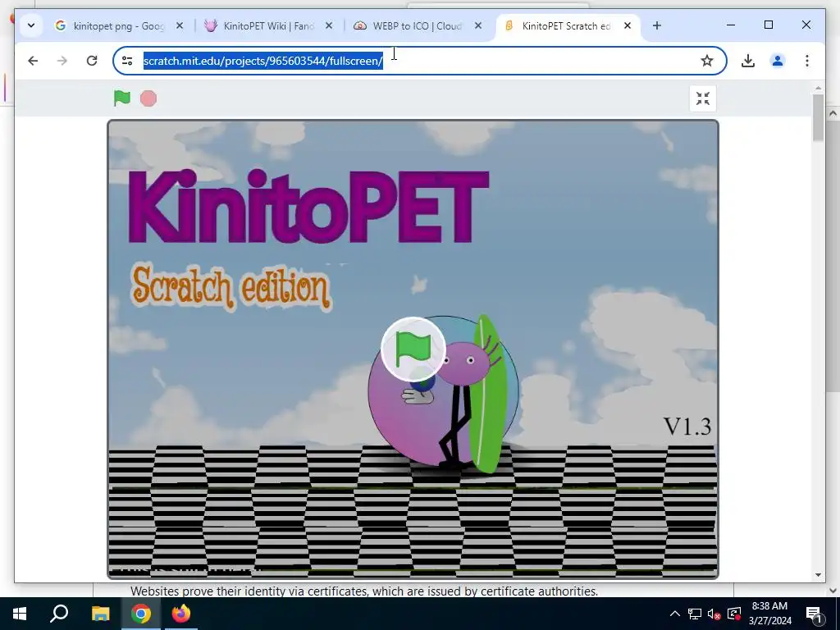
Task: Open the network tray icon
Action: pyautogui.click(x=694, y=614)
